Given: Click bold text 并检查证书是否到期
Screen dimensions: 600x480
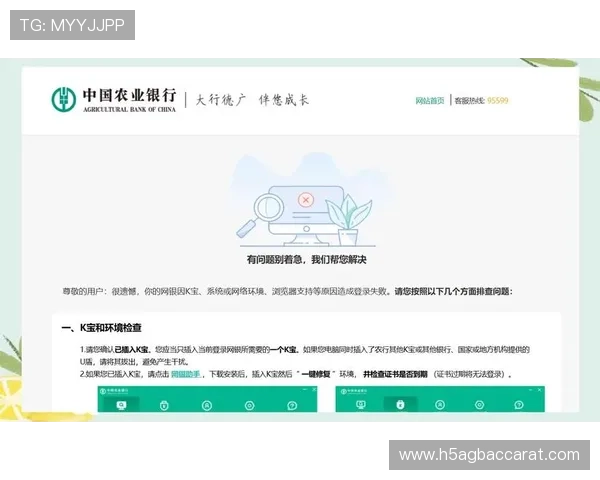Looking at the screenshot, I should [x=395, y=374].
